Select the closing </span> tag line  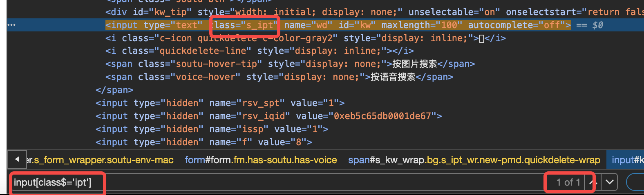(x=114, y=90)
